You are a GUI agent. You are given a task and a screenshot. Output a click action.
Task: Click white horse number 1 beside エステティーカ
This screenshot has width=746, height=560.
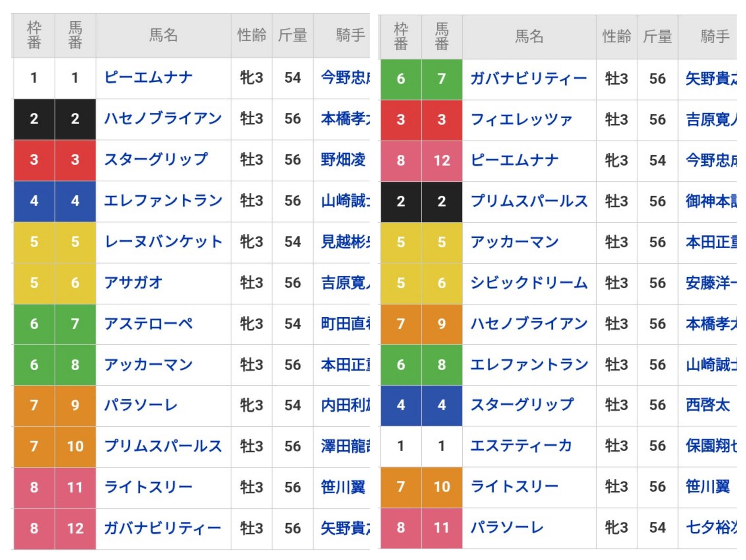tap(441, 446)
